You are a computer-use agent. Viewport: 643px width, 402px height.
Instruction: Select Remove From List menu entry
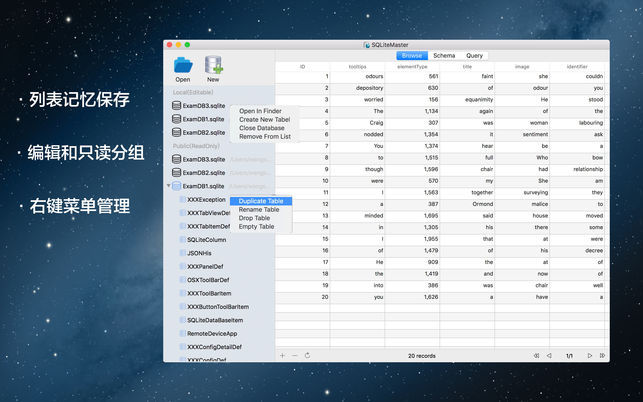[x=265, y=137]
